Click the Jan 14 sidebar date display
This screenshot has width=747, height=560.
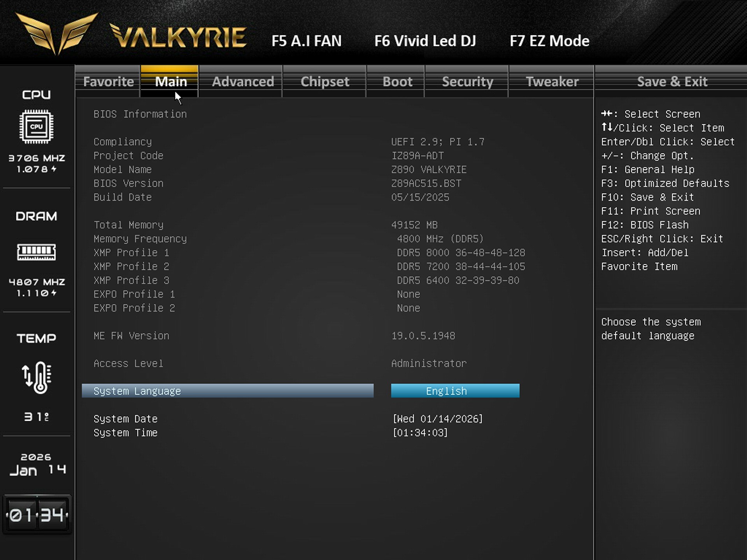point(37,470)
